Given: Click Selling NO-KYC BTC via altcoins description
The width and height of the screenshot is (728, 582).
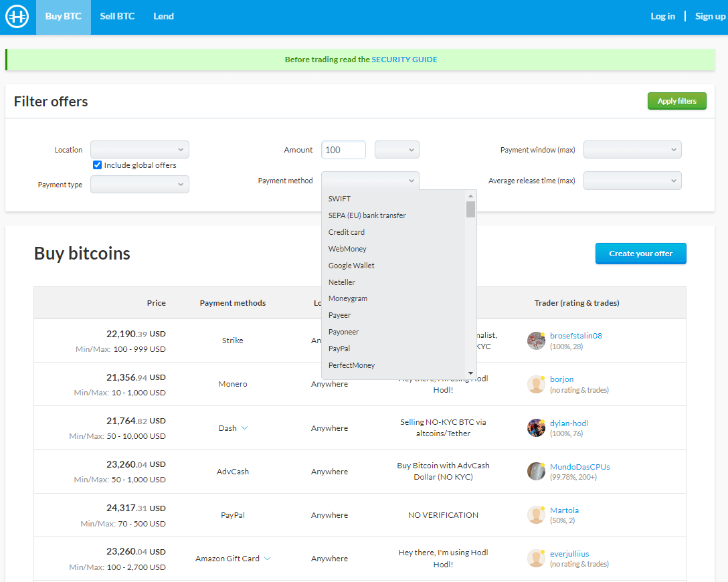Looking at the screenshot, I should point(443,427).
